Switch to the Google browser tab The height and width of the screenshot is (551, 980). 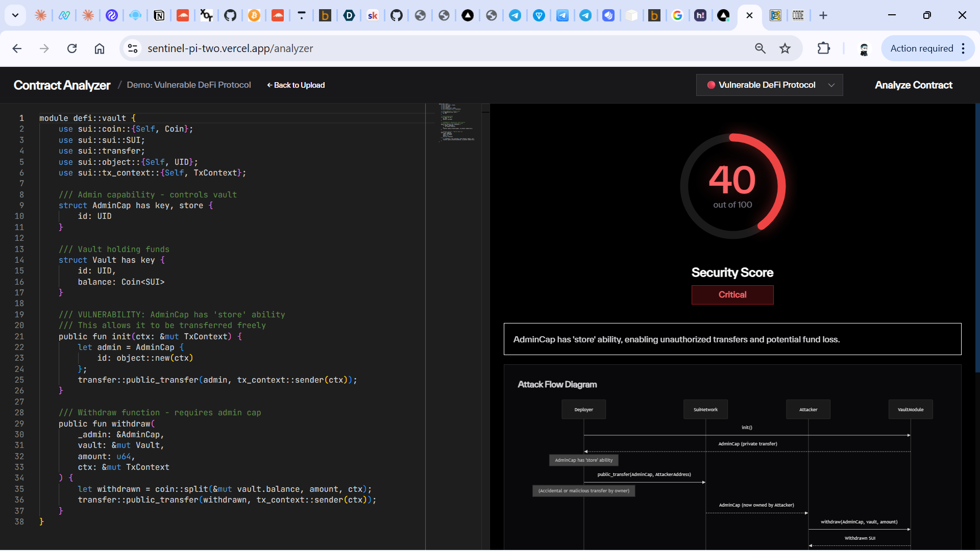[x=677, y=15]
